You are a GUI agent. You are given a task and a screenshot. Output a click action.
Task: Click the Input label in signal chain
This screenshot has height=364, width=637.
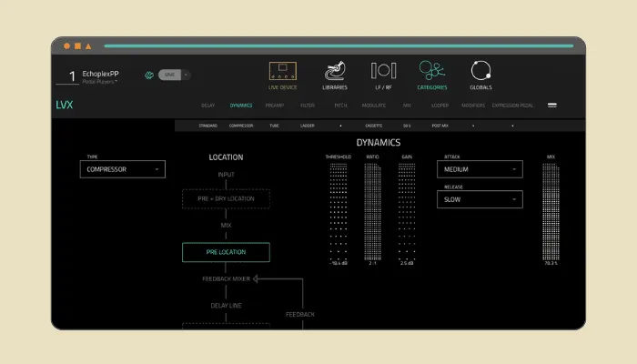(226, 175)
